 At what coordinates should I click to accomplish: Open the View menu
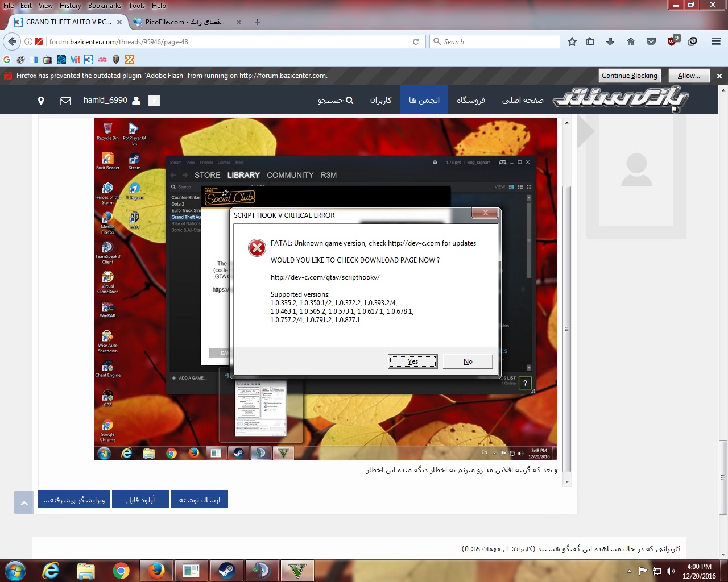pyautogui.click(x=45, y=6)
